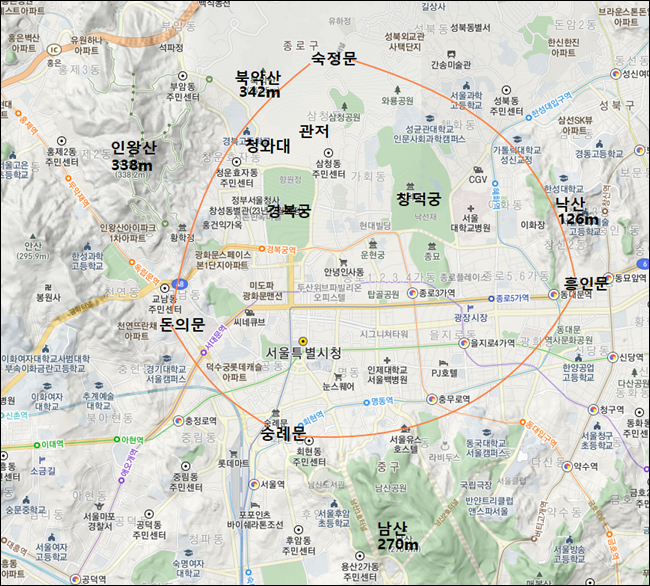Click the 삼청동 주민센터 marker
The width and height of the screenshot is (650, 586).
[328, 153]
